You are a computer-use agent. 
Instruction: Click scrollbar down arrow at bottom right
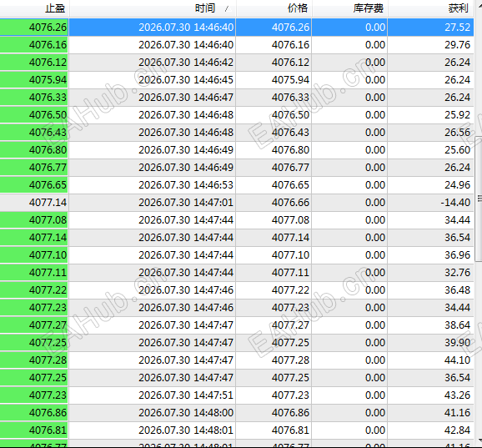coord(479,440)
